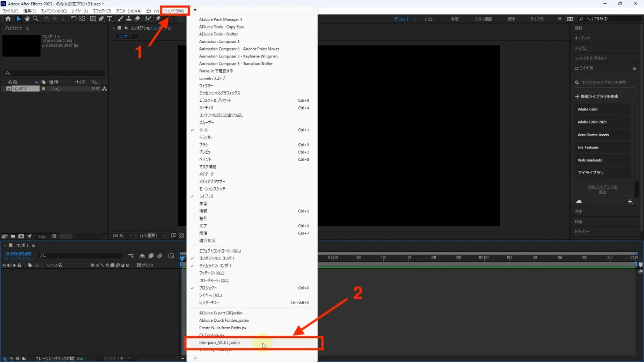The width and height of the screenshot is (644, 362).
Task: Select the Roto Brush tool
Action: point(148,19)
